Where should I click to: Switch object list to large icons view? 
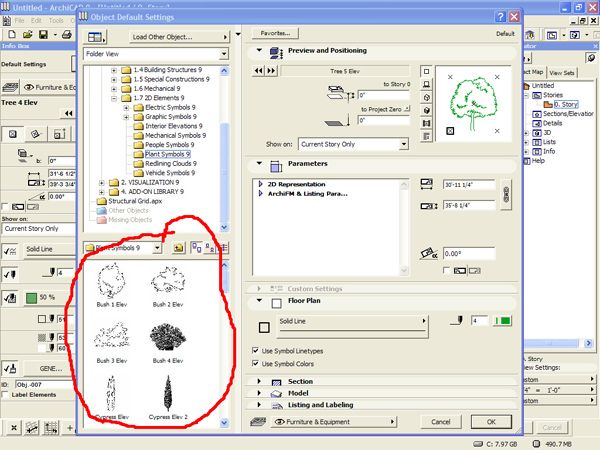click(x=197, y=248)
